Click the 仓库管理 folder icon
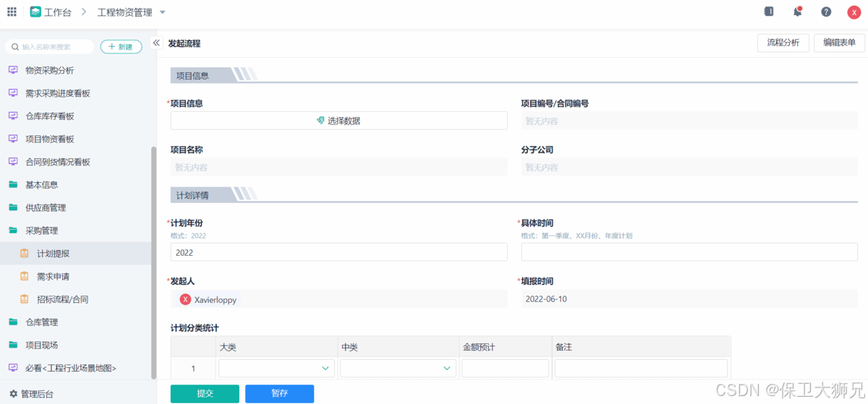The width and height of the screenshot is (868, 404). coord(12,322)
